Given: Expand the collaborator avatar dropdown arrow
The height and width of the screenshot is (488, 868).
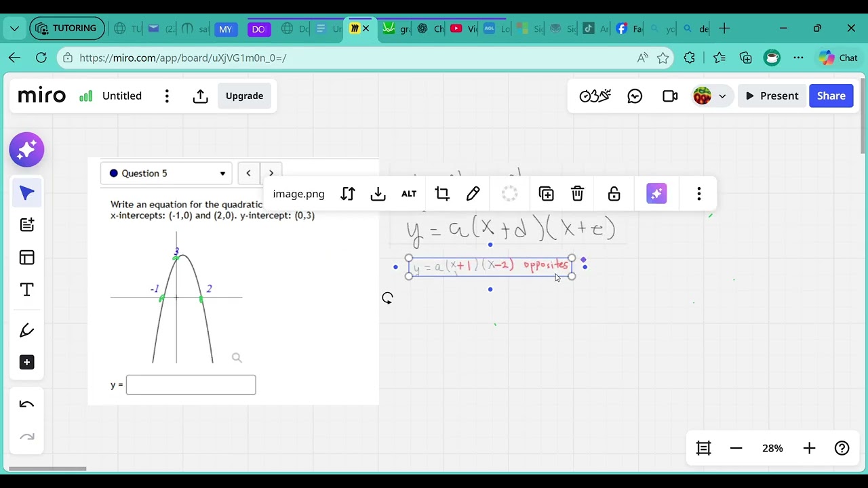Looking at the screenshot, I should pyautogui.click(x=722, y=96).
